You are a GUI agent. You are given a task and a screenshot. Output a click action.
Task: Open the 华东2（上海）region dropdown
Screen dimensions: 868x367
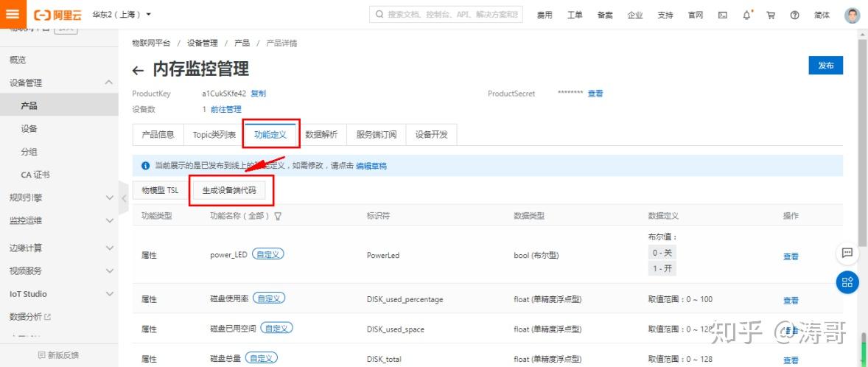click(122, 15)
